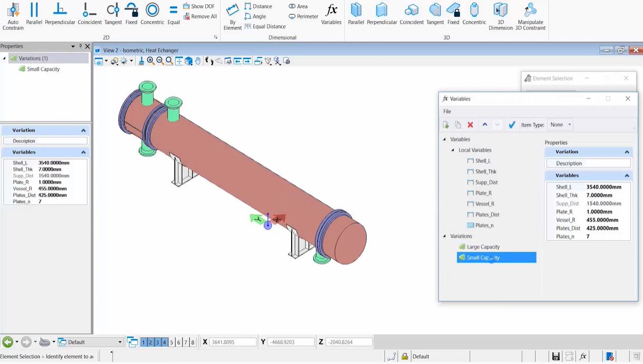Click the 2D Concentric constraint icon
Image resolution: width=643 pixels, height=364 pixels.
tap(152, 14)
